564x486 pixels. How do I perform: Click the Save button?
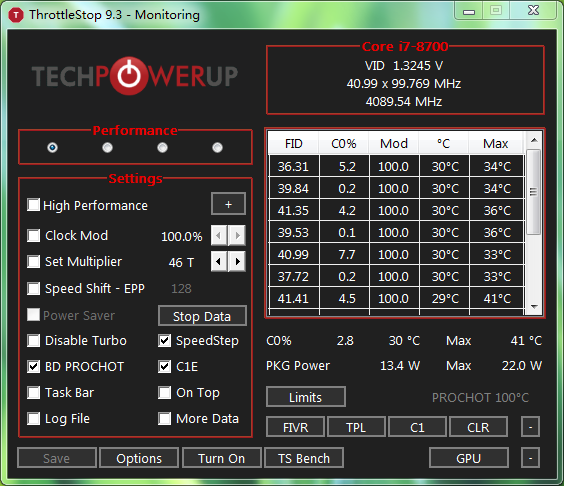coord(57,458)
